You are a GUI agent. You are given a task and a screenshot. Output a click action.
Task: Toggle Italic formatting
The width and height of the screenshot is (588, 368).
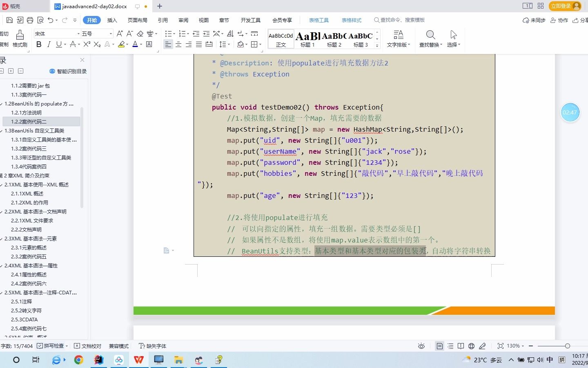tap(49, 44)
